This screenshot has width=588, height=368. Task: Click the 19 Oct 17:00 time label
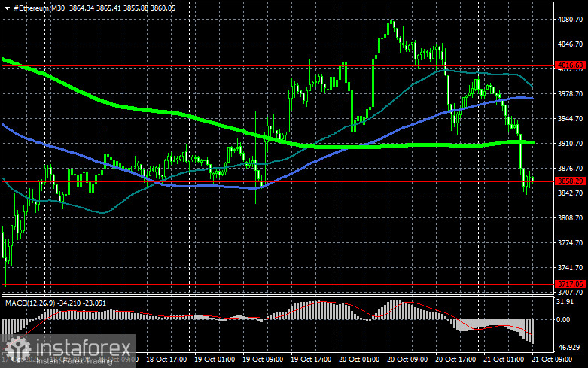click(311, 360)
